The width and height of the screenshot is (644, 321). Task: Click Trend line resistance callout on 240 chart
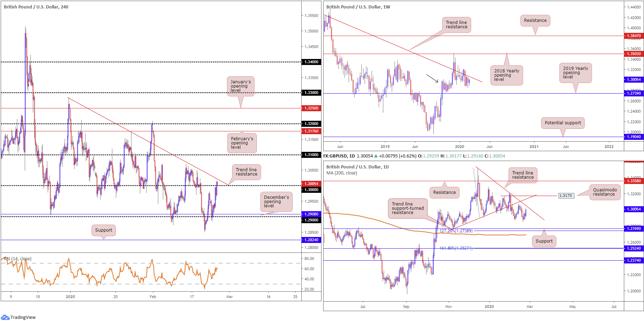[246, 172]
